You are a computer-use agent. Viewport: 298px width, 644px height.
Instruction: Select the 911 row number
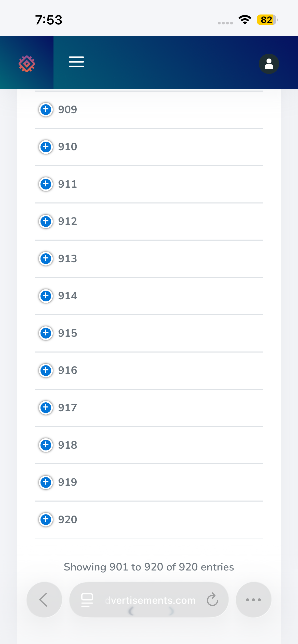coord(67,184)
